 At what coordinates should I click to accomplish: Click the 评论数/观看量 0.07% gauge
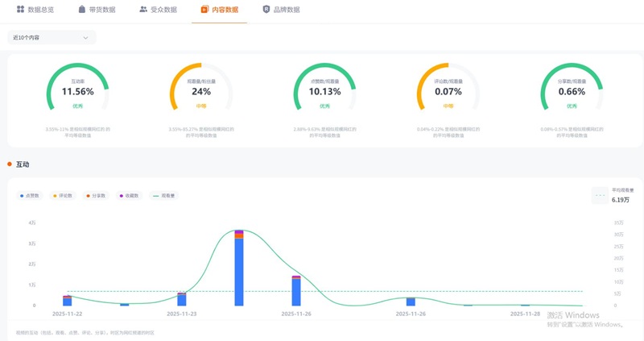pyautogui.click(x=448, y=87)
